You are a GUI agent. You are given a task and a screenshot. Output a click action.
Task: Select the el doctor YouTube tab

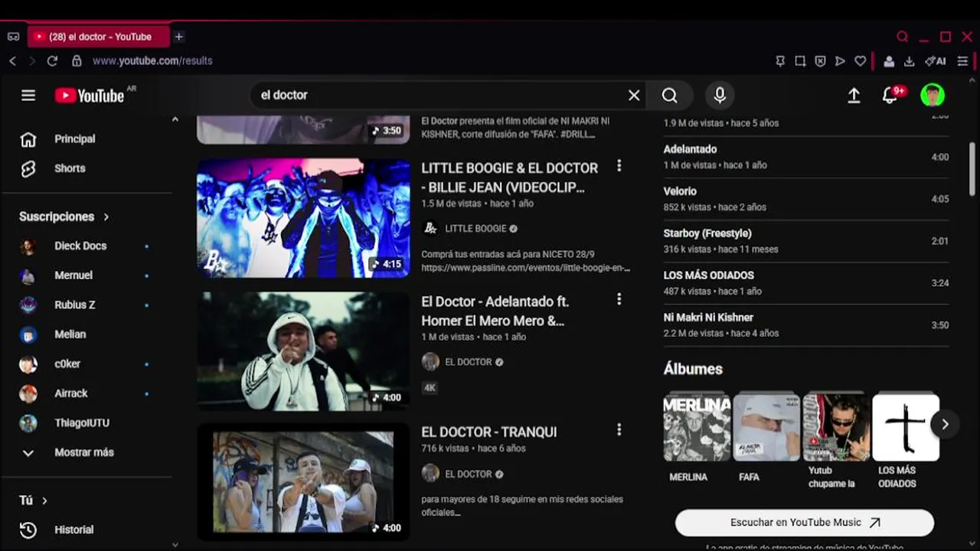pyautogui.click(x=98, y=37)
